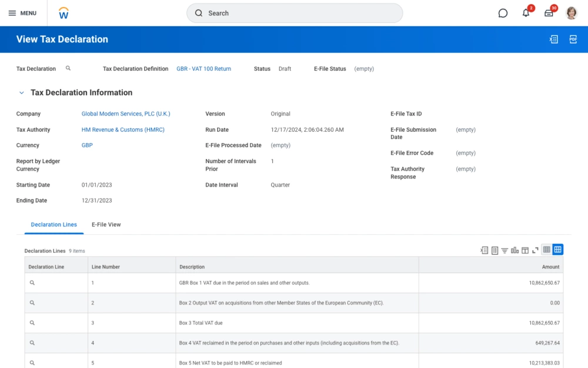This screenshot has width=588, height=368.
Task: Open the Workday home logo
Action: [63, 12]
